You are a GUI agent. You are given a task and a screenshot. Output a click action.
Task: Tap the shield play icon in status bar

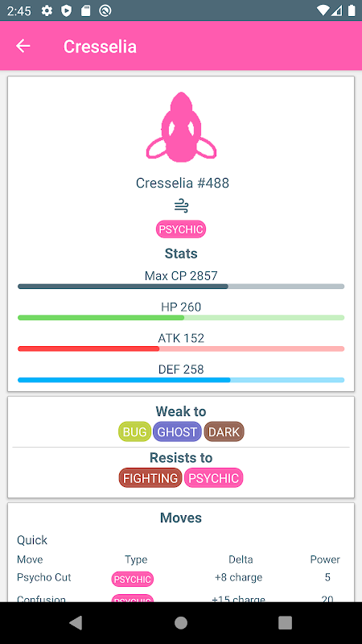tap(66, 10)
